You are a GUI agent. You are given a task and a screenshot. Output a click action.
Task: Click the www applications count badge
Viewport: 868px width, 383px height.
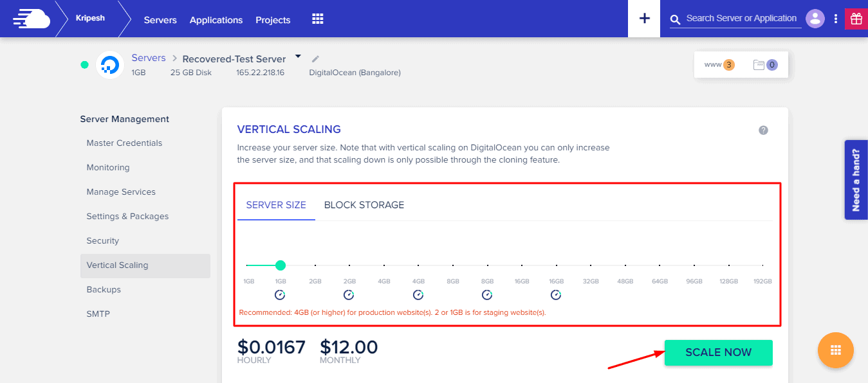719,64
